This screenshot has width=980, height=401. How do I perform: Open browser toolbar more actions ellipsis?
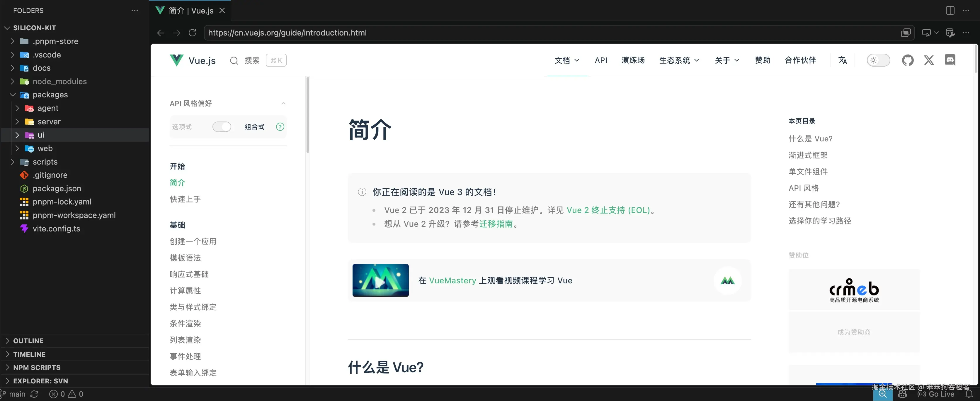966,33
